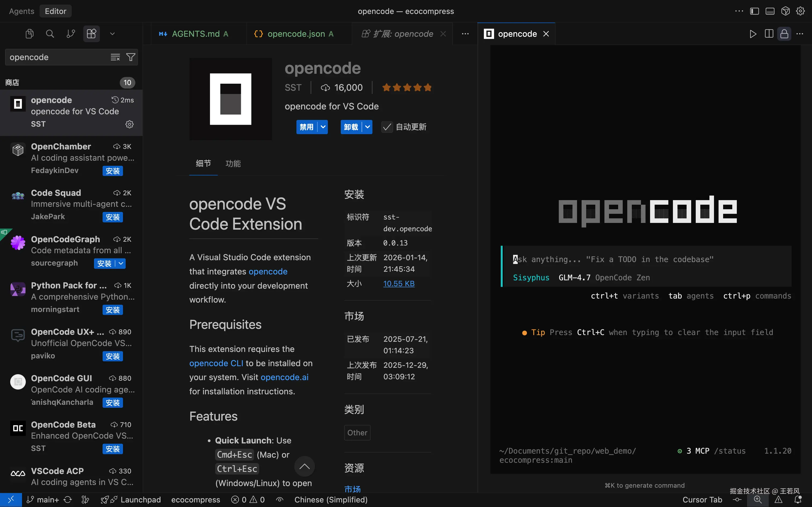812x507 pixels.
Task: Open the explorer files icon
Action: (x=30, y=34)
